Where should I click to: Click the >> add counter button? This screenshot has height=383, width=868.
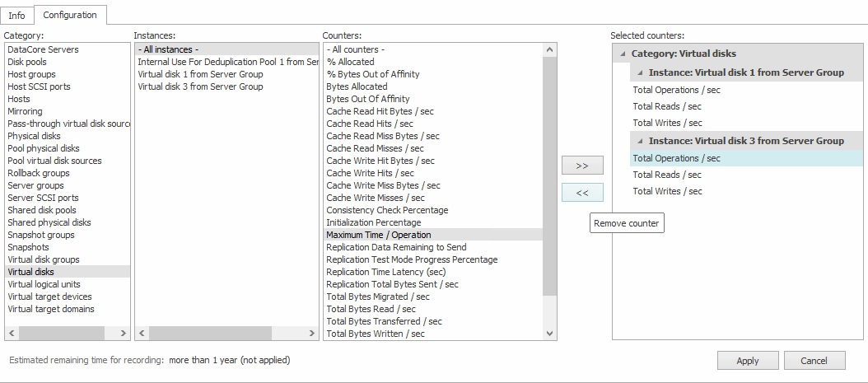582,166
